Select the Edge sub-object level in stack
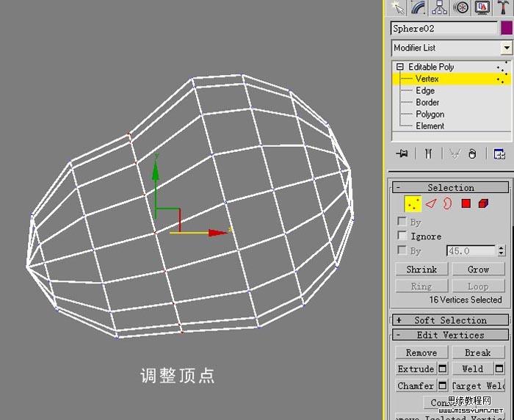 (x=425, y=90)
